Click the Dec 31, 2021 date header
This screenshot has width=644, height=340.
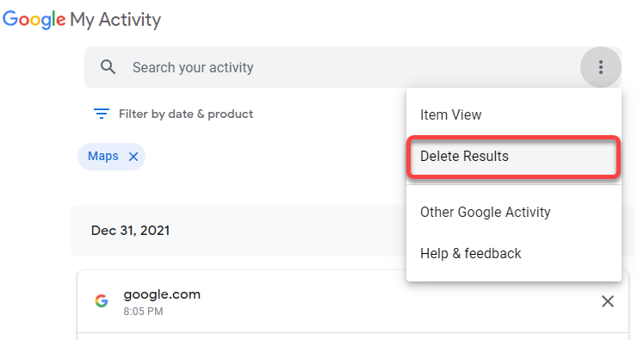(130, 231)
